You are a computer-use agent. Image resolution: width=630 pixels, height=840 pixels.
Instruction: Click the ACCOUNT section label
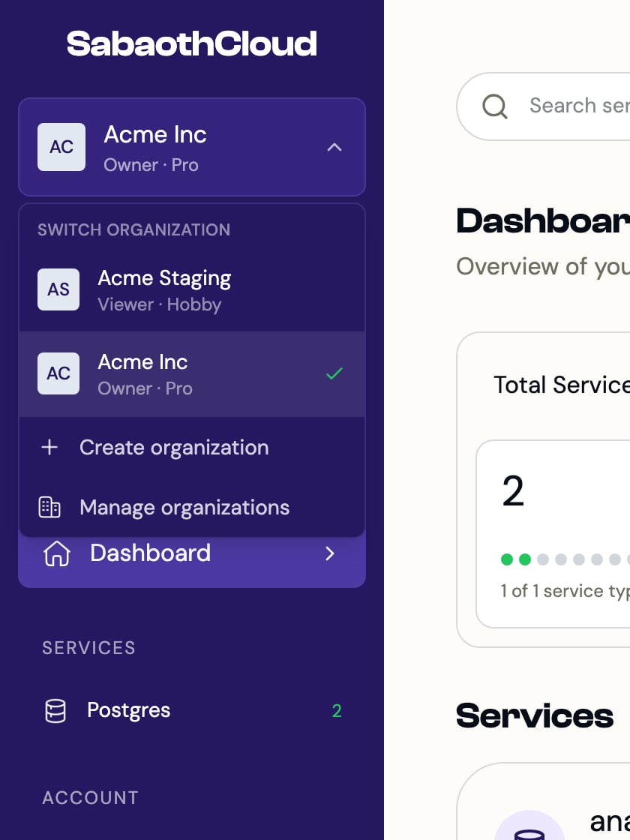(91, 798)
